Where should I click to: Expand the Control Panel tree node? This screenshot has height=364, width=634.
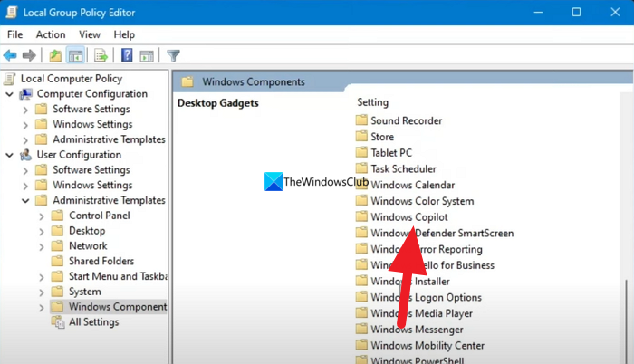tap(42, 216)
